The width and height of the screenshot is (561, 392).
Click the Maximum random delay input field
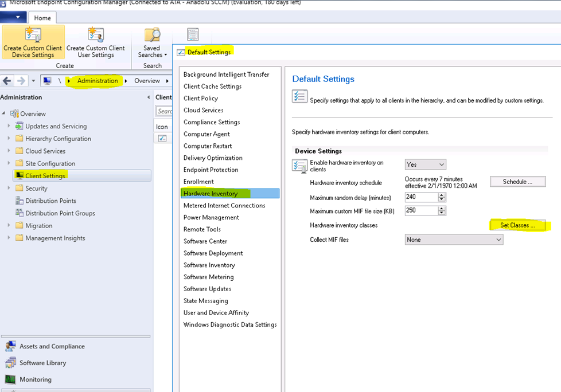[x=422, y=197]
